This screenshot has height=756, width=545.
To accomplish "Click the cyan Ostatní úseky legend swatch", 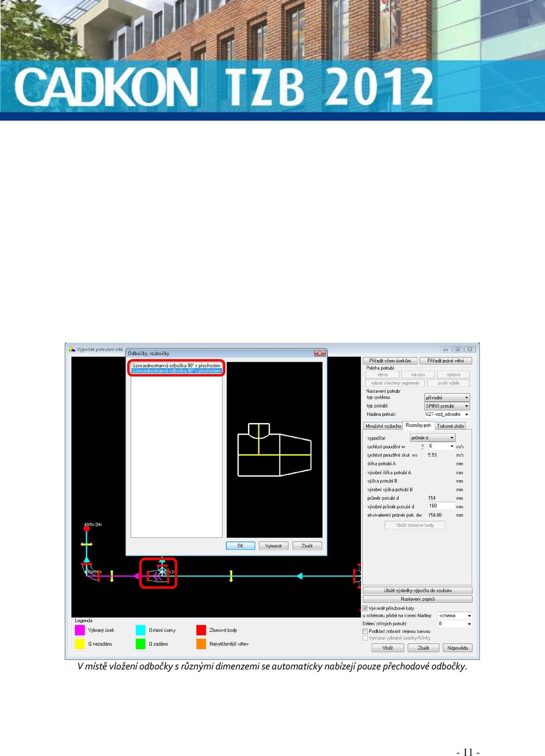I will pyautogui.click(x=141, y=630).
